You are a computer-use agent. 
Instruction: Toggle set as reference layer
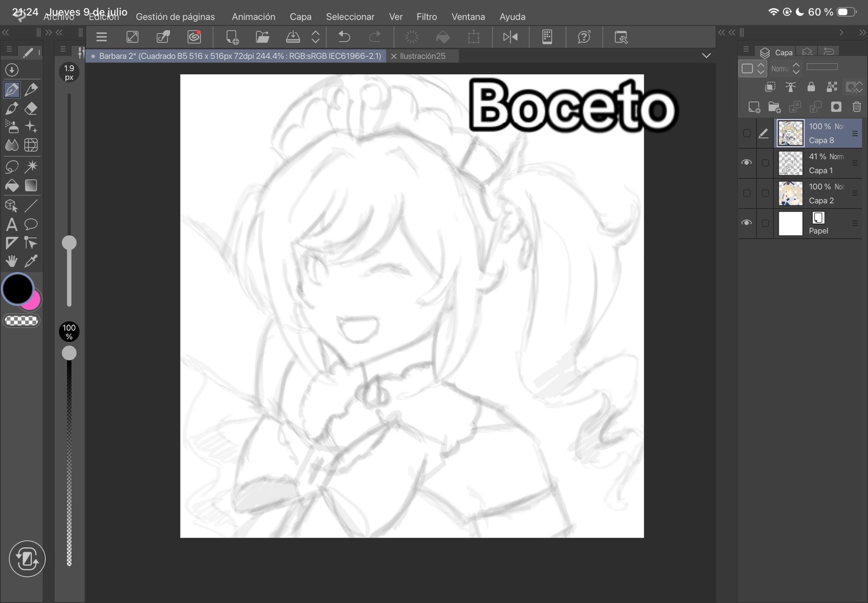tap(791, 87)
